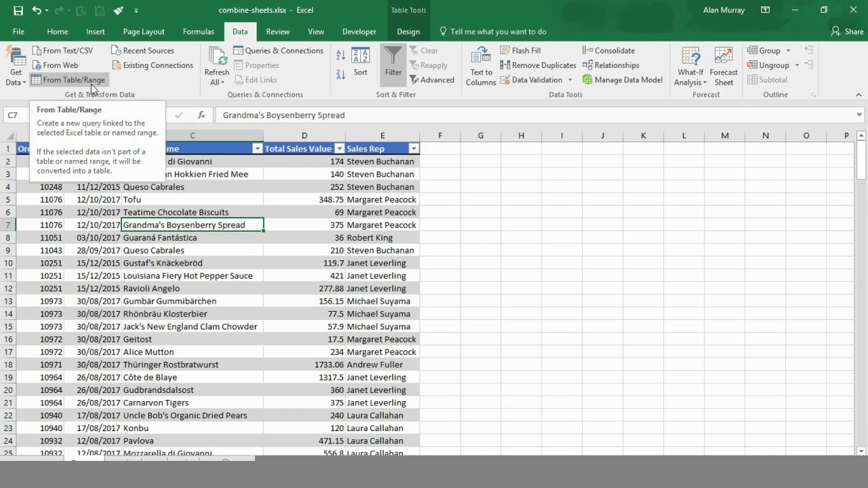The width and height of the screenshot is (868, 488).
Task: Open the Forecast Sheet tool
Action: pyautogui.click(x=724, y=66)
